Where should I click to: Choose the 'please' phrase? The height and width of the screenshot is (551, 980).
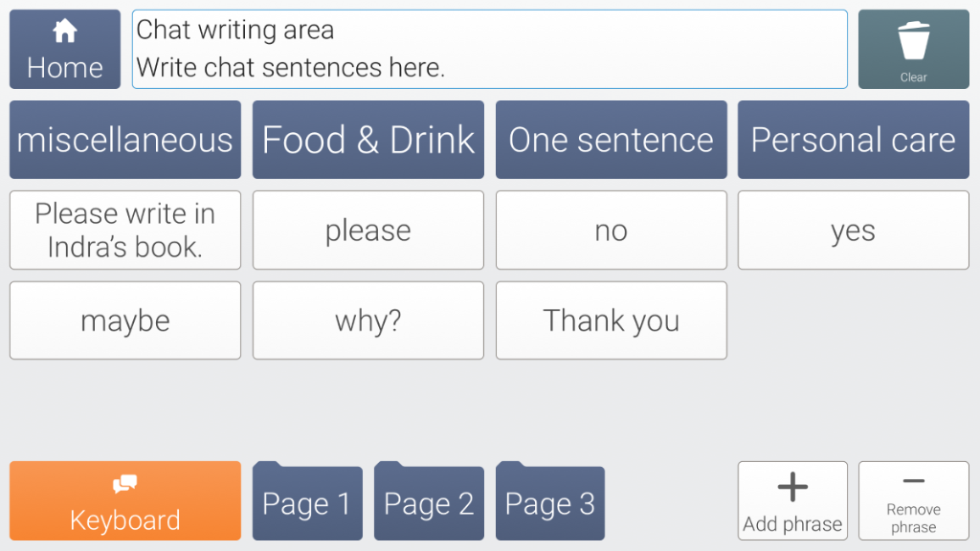tap(368, 230)
